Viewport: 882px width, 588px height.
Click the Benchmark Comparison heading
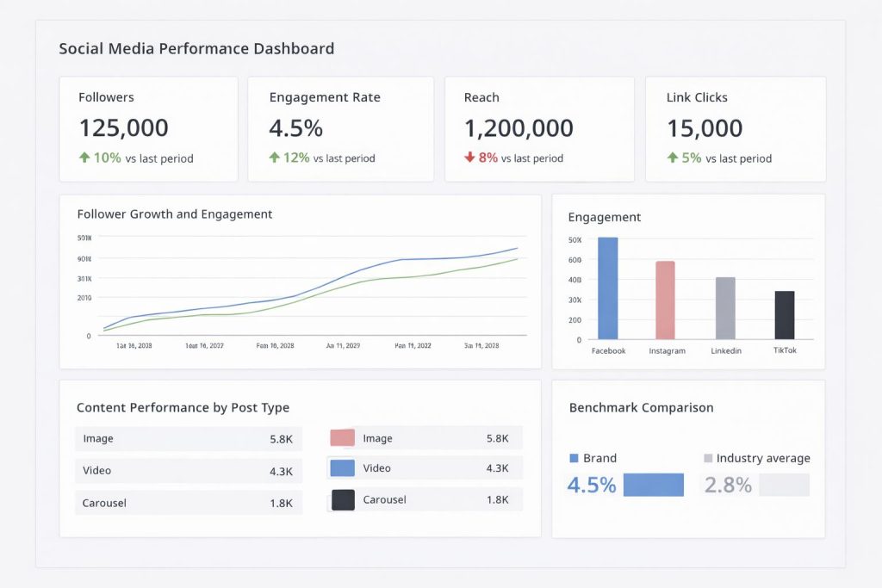point(641,407)
